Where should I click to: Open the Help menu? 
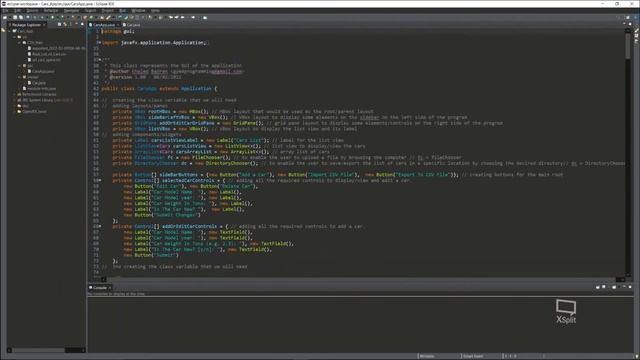(x=156, y=11)
